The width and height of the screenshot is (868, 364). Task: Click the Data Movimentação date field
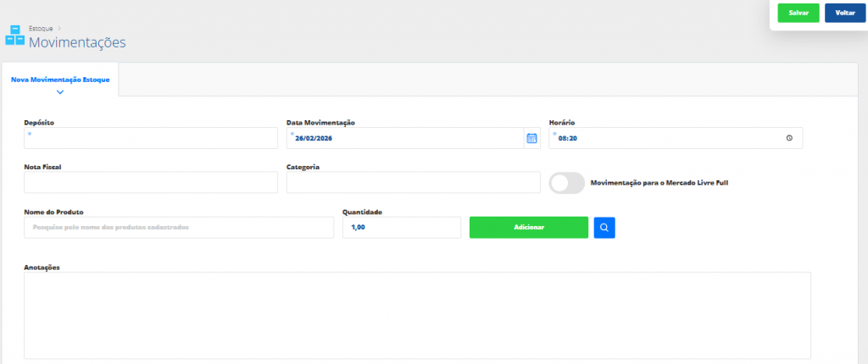pos(405,138)
